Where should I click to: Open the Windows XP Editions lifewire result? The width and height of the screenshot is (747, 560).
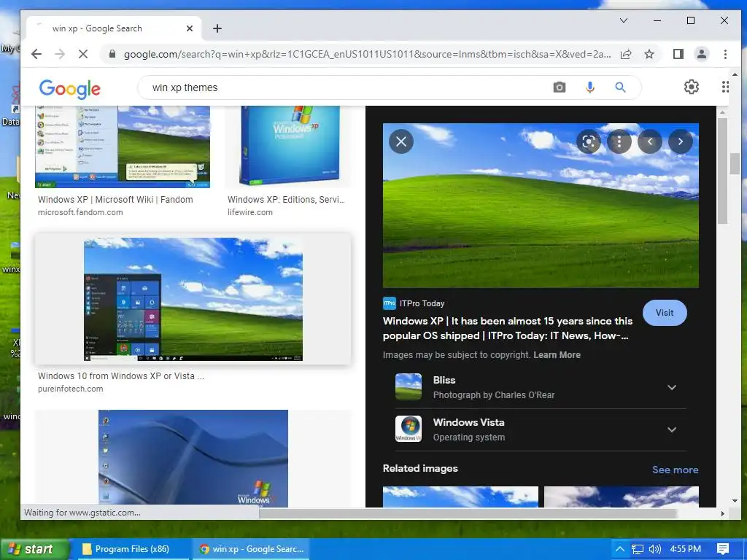click(286, 200)
